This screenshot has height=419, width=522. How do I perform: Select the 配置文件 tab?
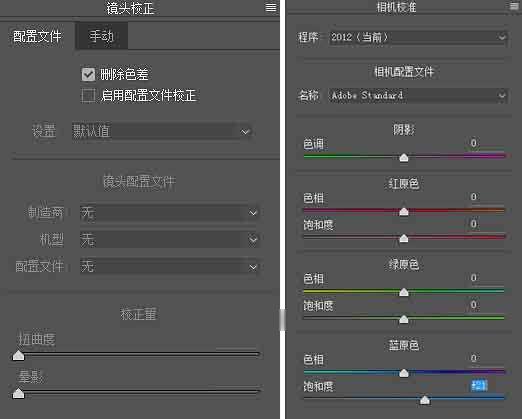coord(37,36)
